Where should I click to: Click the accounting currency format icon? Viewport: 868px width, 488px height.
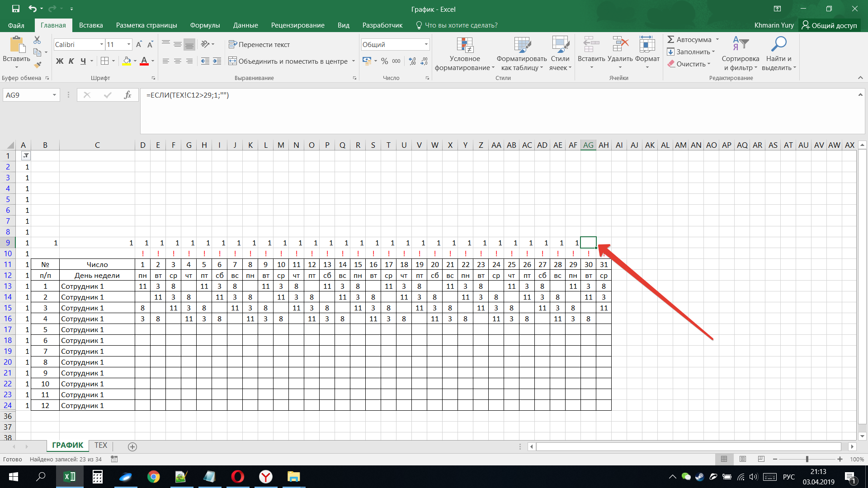367,61
